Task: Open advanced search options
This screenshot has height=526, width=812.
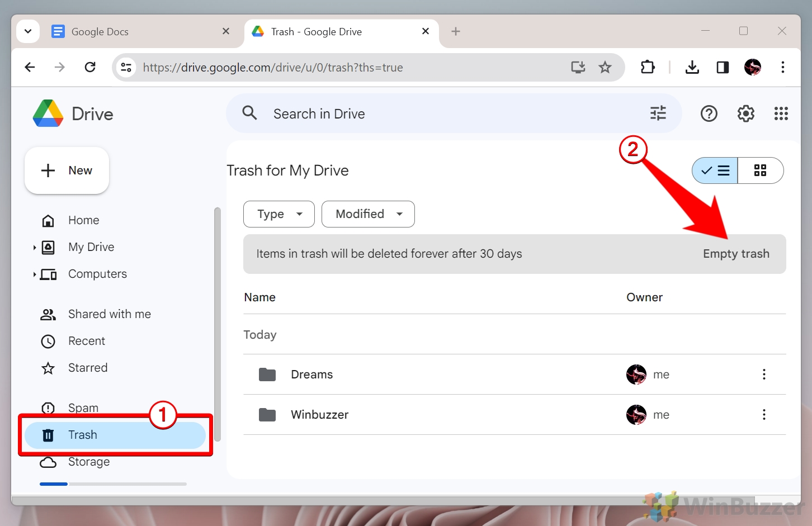Action: tap(658, 113)
